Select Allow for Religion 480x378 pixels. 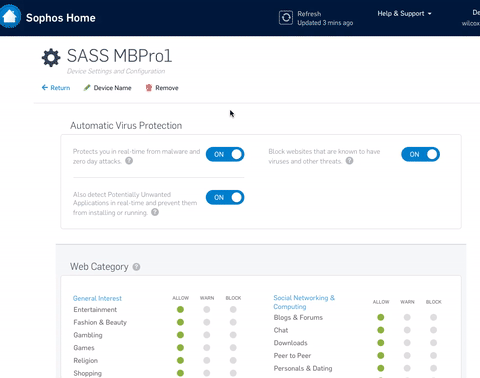pyautogui.click(x=180, y=360)
